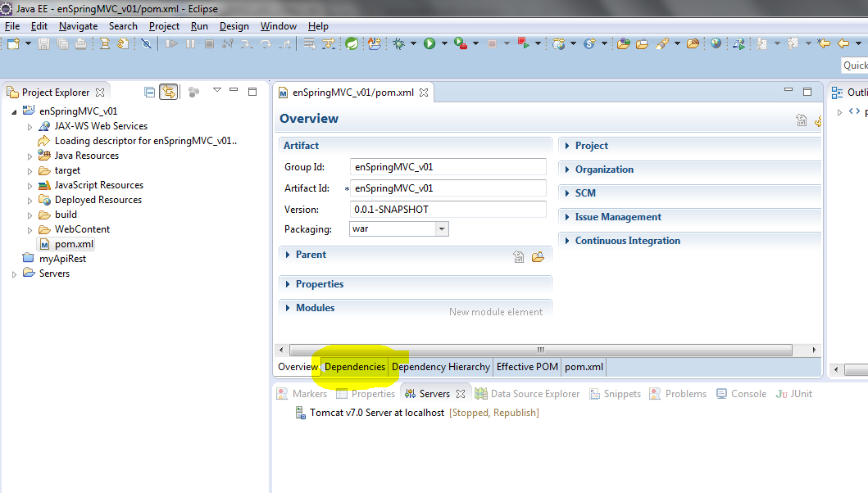
Task: Expand the Properties section in Overview
Action: pyautogui.click(x=288, y=284)
